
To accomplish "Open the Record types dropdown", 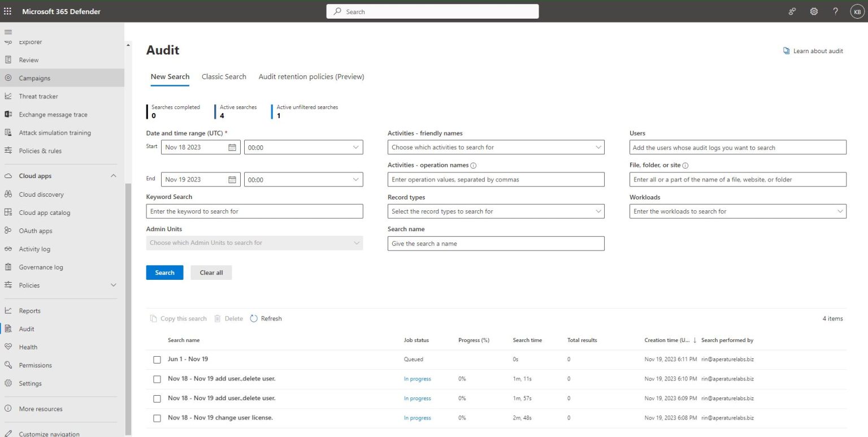I will (496, 211).
